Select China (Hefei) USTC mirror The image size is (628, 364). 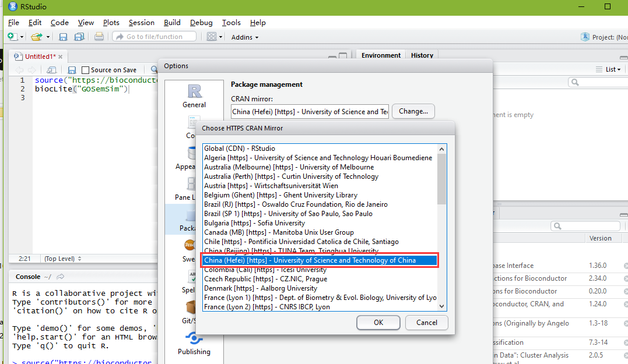pyautogui.click(x=320, y=260)
